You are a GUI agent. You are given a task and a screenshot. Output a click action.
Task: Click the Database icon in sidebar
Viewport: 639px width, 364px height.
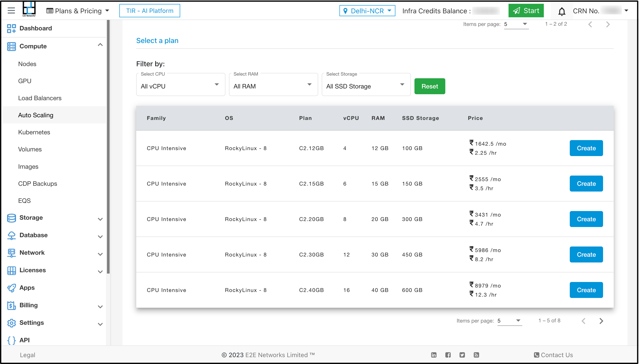[x=12, y=235]
